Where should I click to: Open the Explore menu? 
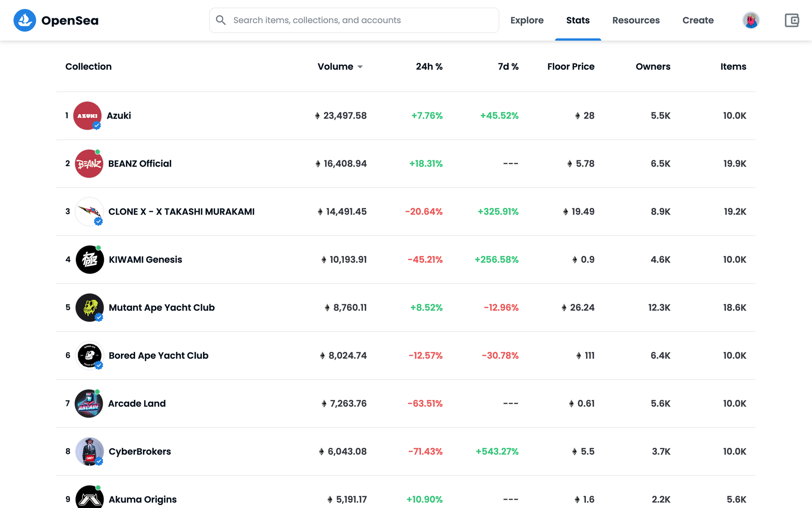click(527, 20)
